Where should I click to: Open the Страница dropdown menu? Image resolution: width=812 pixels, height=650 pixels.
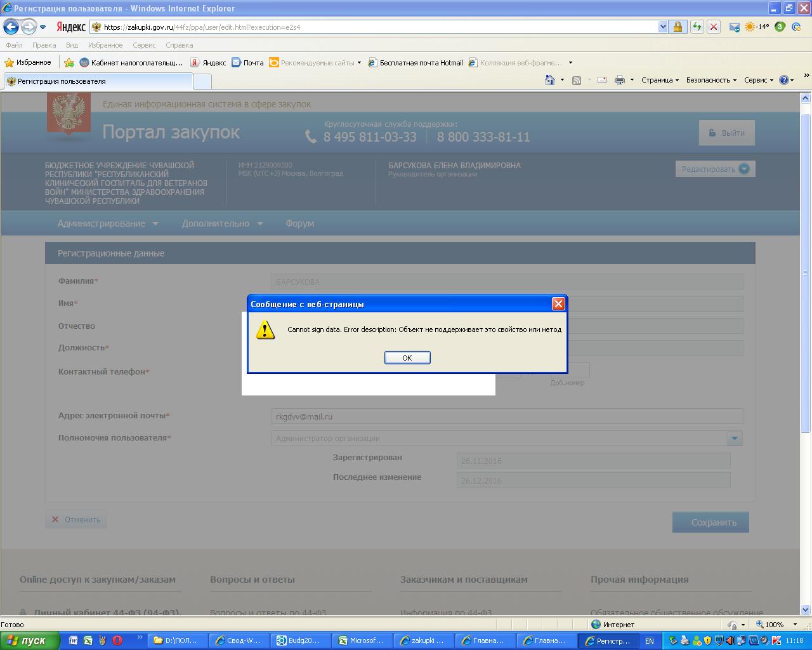(x=660, y=80)
